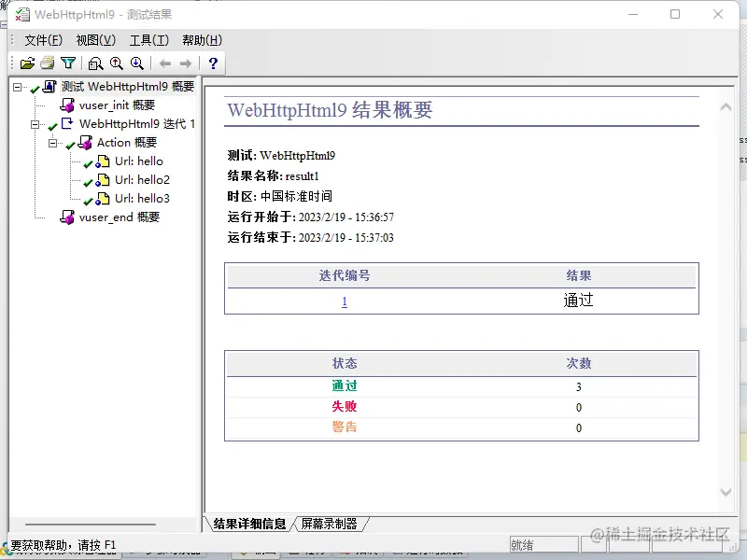
Task: Zoom out using the magnifier-down icon
Action: click(x=136, y=63)
